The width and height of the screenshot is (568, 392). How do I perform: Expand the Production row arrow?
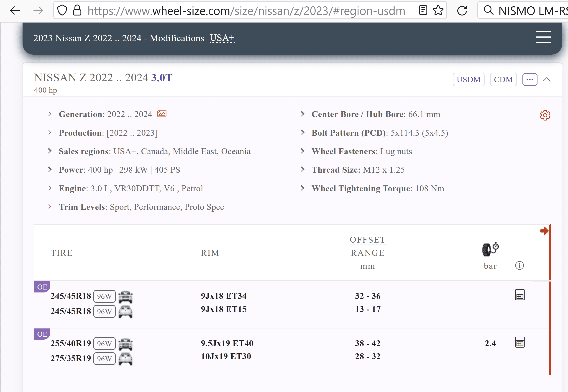click(50, 132)
